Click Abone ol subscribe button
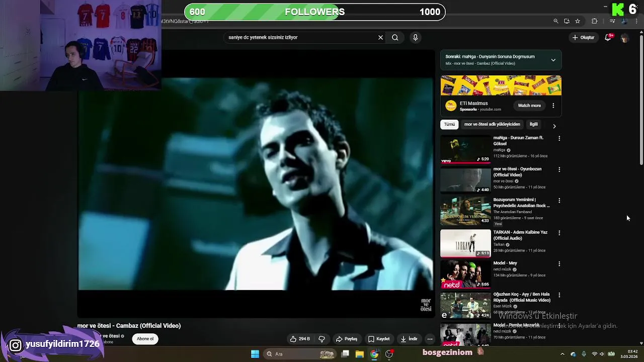This screenshot has width=644, height=362. [145, 339]
